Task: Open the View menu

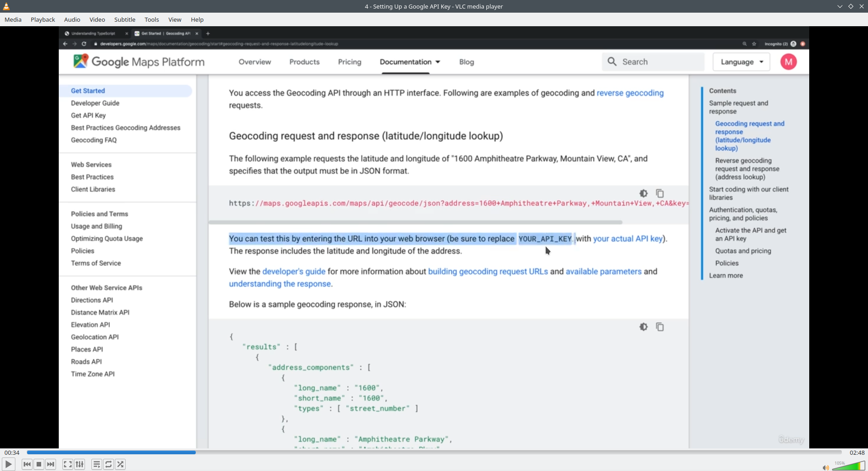Action: point(175,19)
